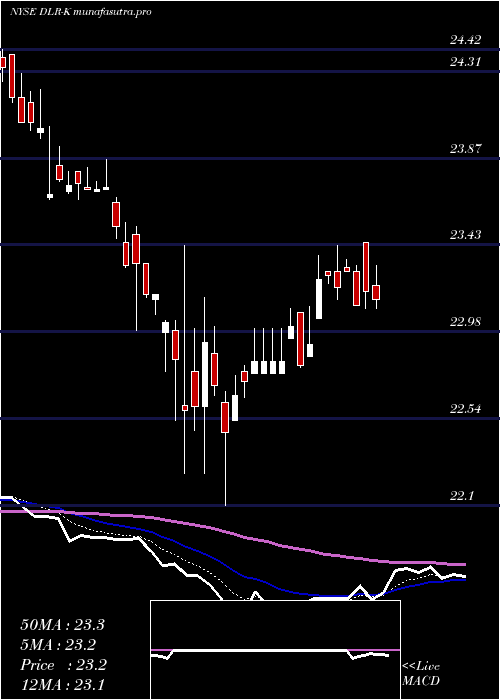Click the 24.42 price level label

click(465, 41)
